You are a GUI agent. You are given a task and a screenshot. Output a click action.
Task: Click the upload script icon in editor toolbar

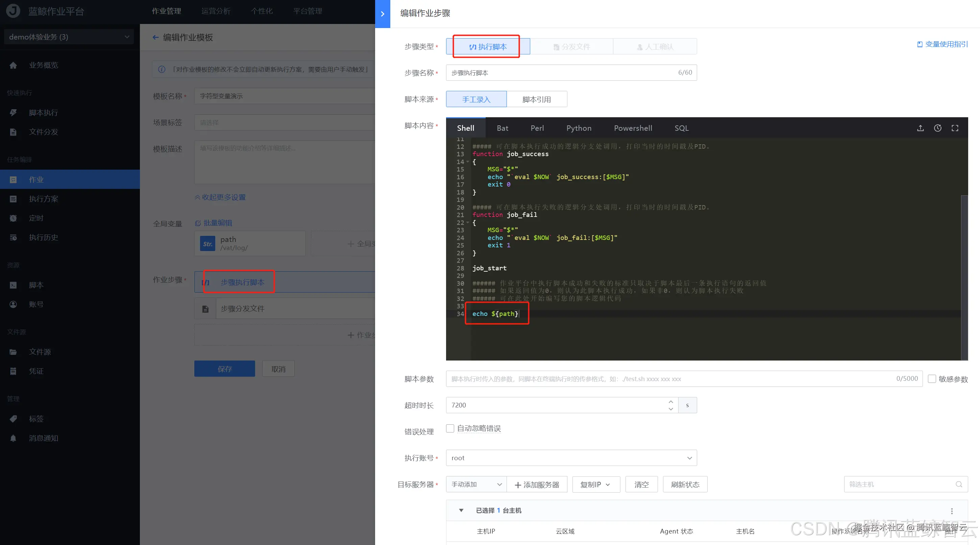[920, 128]
